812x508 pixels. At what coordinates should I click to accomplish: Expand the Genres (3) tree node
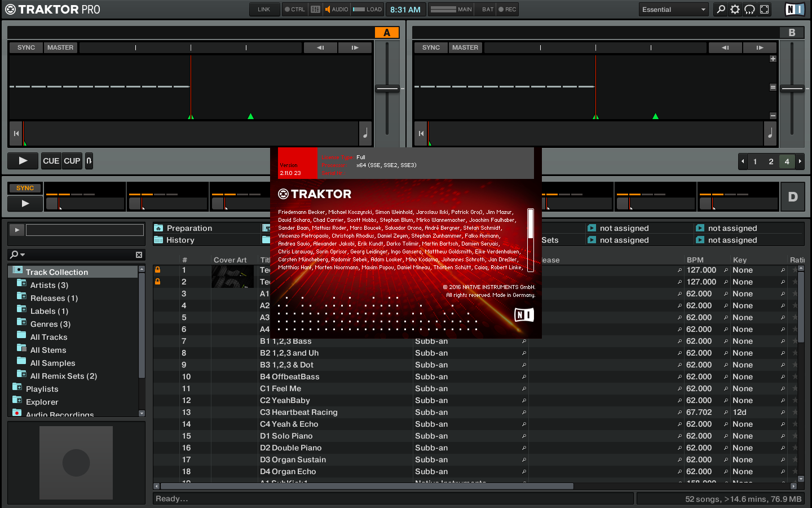click(21, 323)
